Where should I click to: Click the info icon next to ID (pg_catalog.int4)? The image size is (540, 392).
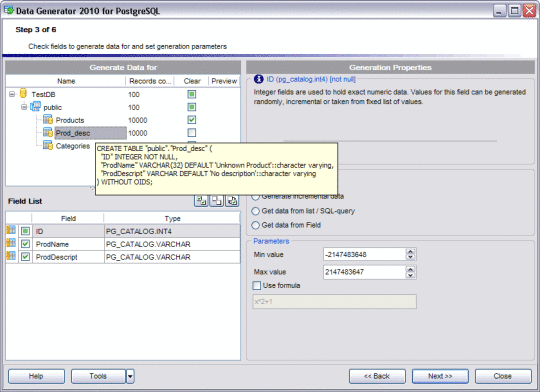coord(259,79)
